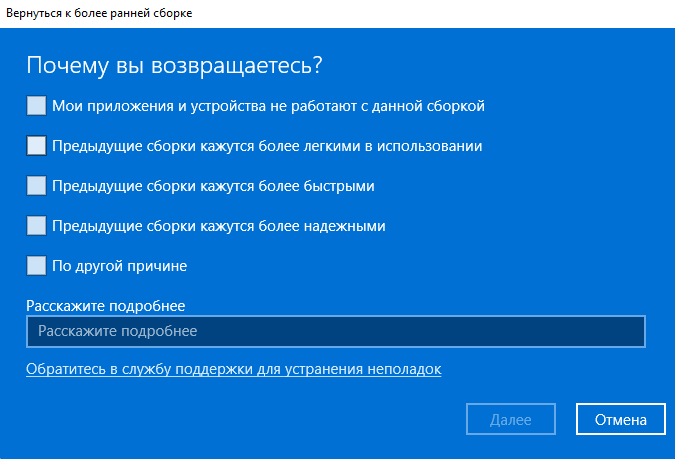Select the 'По другой причине' checkbox
The width and height of the screenshot is (675, 459).
(37, 265)
